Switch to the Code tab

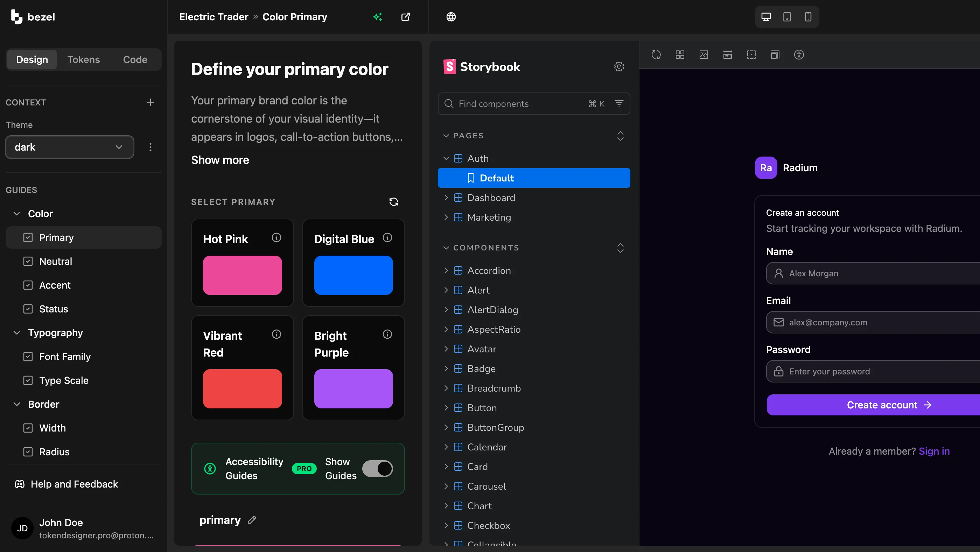pyautogui.click(x=135, y=60)
